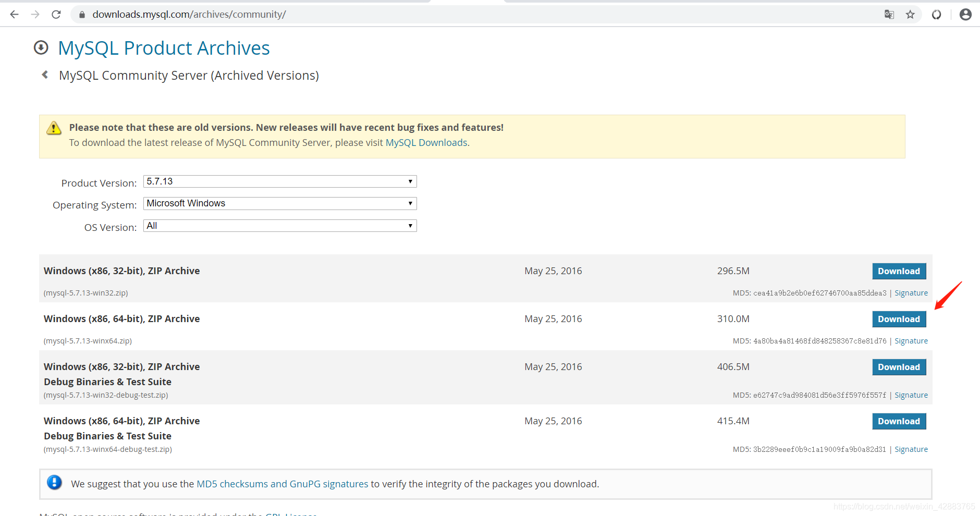
Task: Open the Operating System Microsoft Windows dropdown
Action: point(280,203)
